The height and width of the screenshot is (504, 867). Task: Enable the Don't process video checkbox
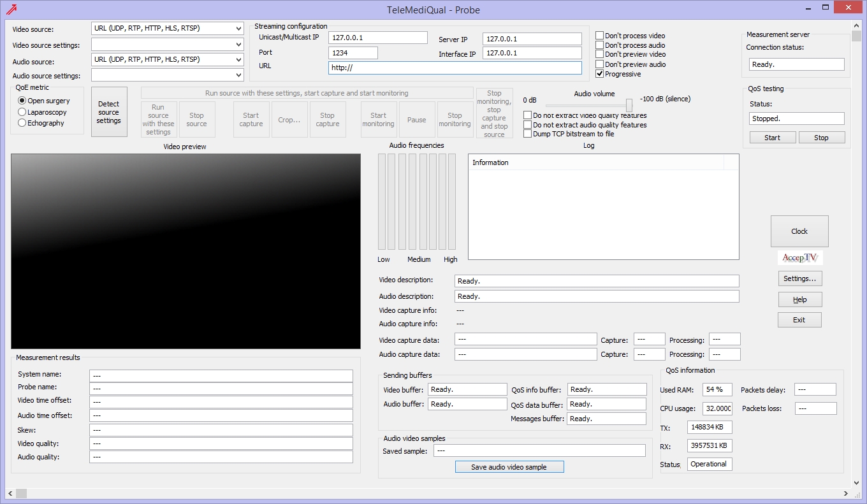pos(600,36)
